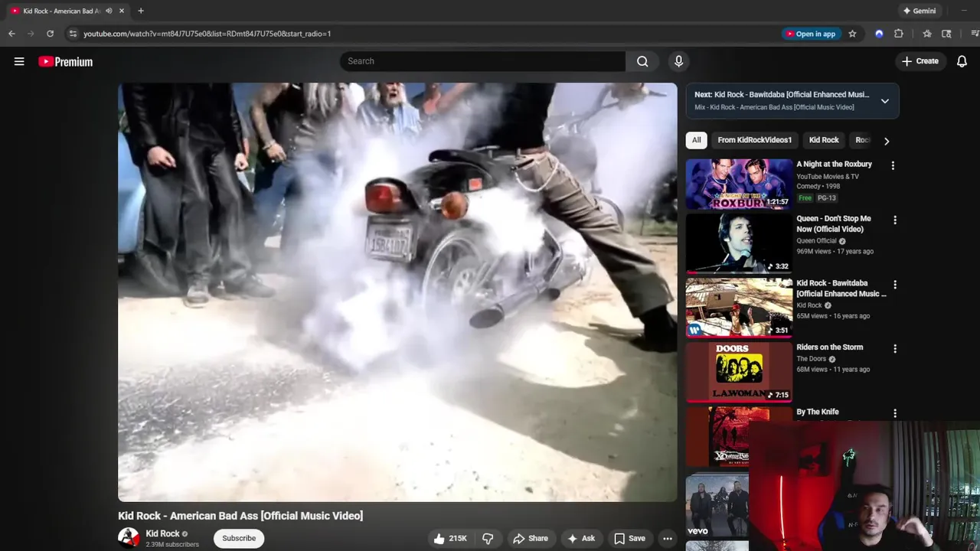The height and width of the screenshot is (551, 980).
Task: Click the Ask button
Action: [581, 539]
